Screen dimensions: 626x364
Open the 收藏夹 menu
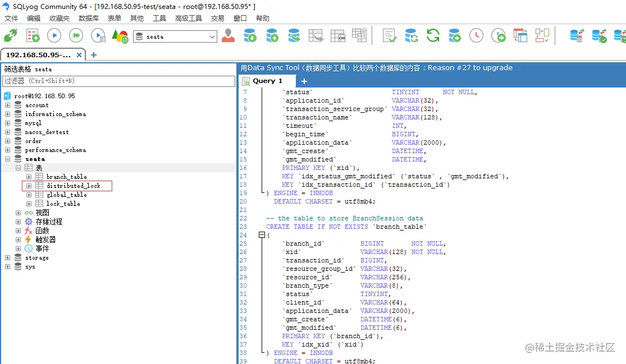click(x=60, y=19)
